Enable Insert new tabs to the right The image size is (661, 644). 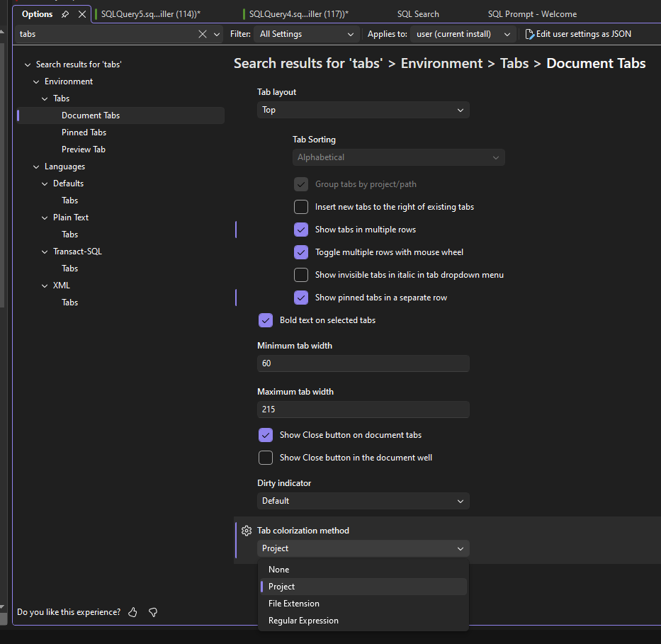coord(301,207)
